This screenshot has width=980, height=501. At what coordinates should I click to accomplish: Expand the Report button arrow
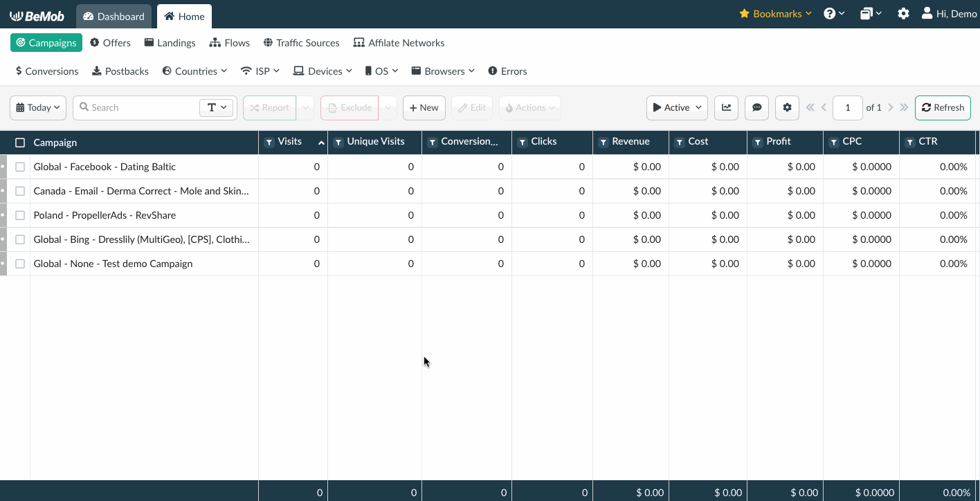pyautogui.click(x=305, y=107)
